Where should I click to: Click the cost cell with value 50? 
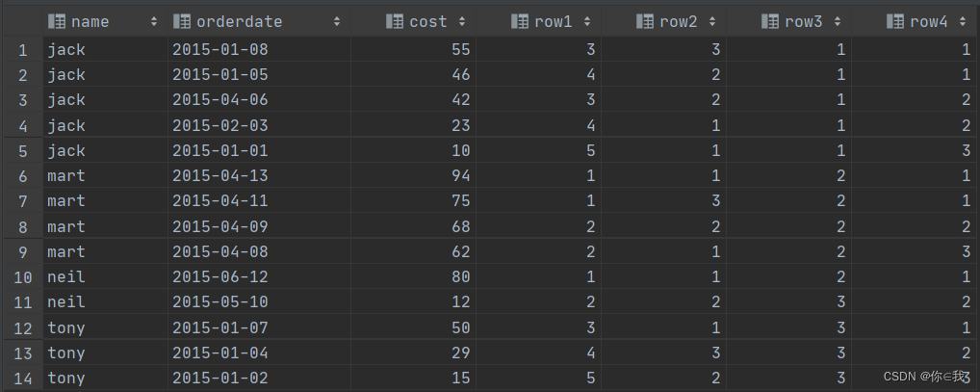(413, 327)
